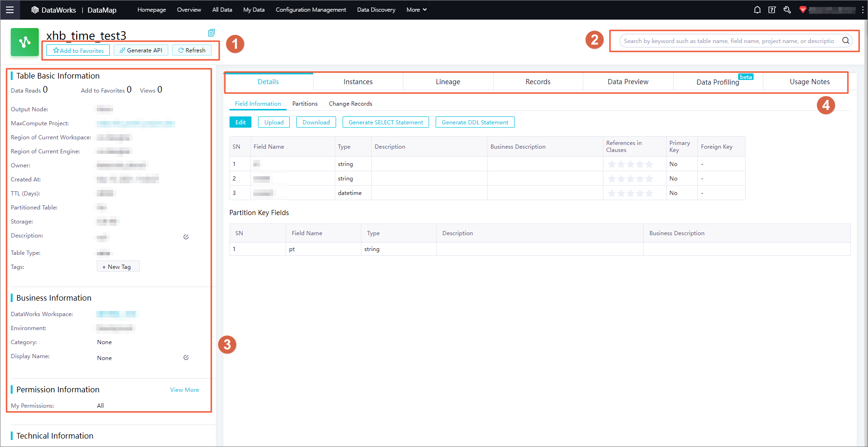Viewport: 868px width, 447px height.
Task: Click Generate API button
Action: point(141,50)
